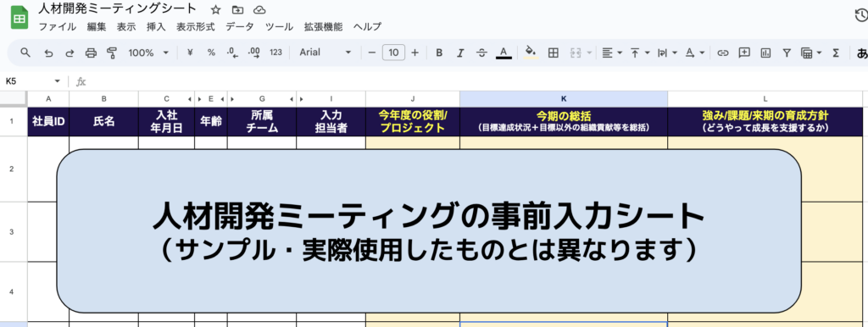Toggle bold formatting
The image size is (868, 327).
[439, 53]
